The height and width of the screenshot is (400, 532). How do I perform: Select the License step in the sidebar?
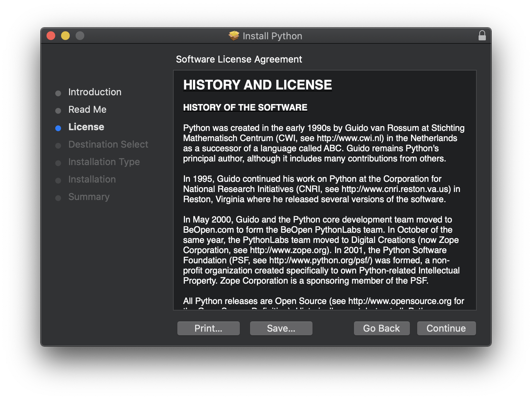(x=86, y=127)
